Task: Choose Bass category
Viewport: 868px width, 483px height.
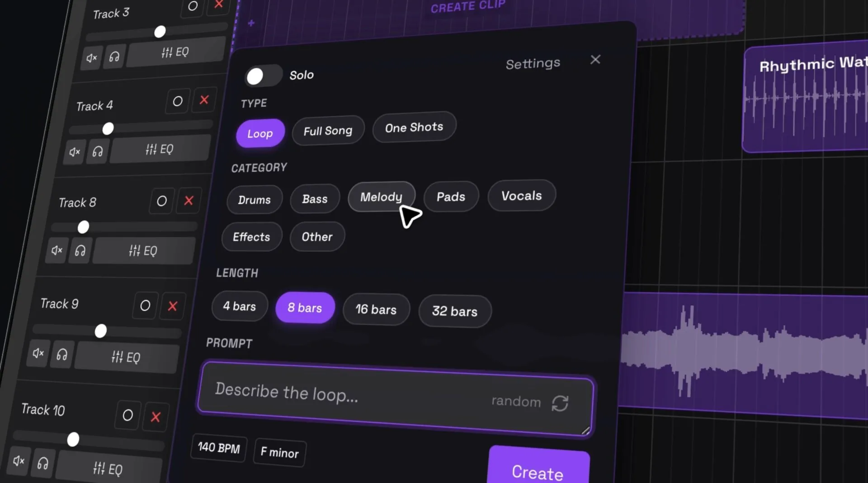Action: point(315,199)
